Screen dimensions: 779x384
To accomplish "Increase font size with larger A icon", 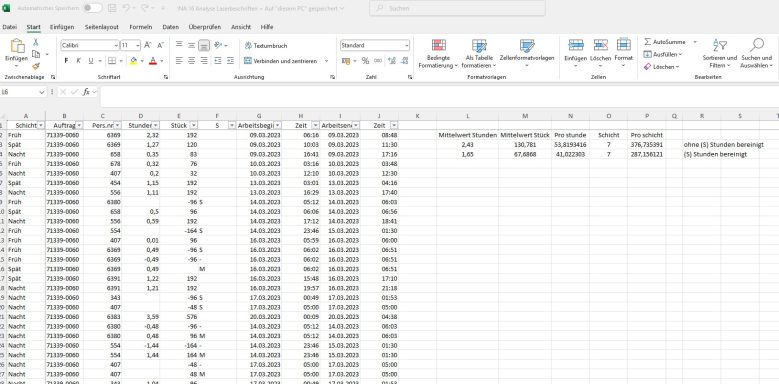I will coord(148,45).
